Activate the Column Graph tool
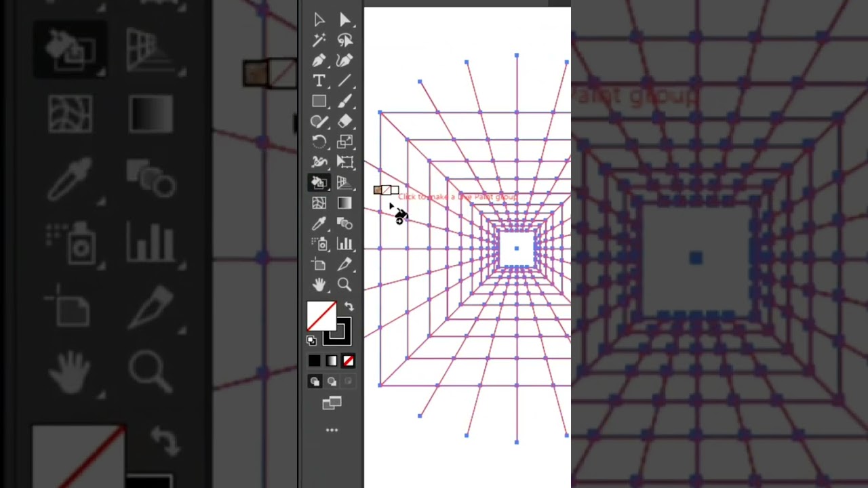 click(x=344, y=244)
